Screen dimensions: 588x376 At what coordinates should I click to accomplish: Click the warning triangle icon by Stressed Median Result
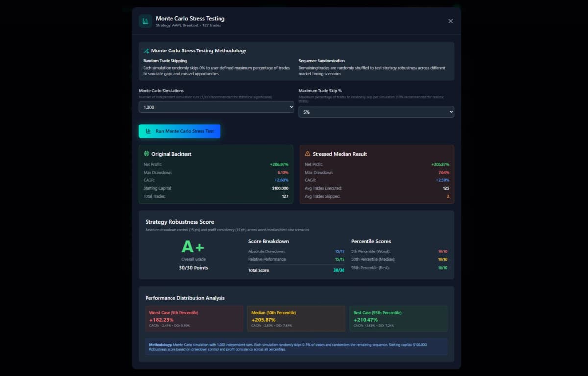pyautogui.click(x=307, y=154)
